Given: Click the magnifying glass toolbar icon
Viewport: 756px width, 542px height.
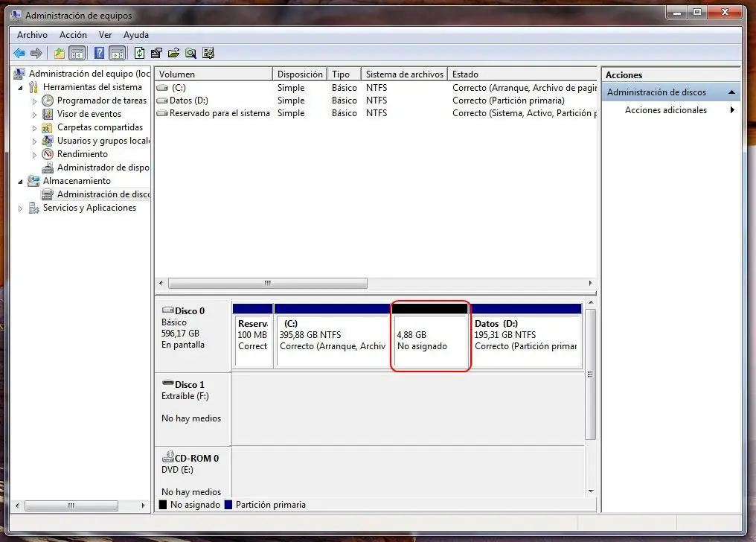Looking at the screenshot, I should 190,53.
